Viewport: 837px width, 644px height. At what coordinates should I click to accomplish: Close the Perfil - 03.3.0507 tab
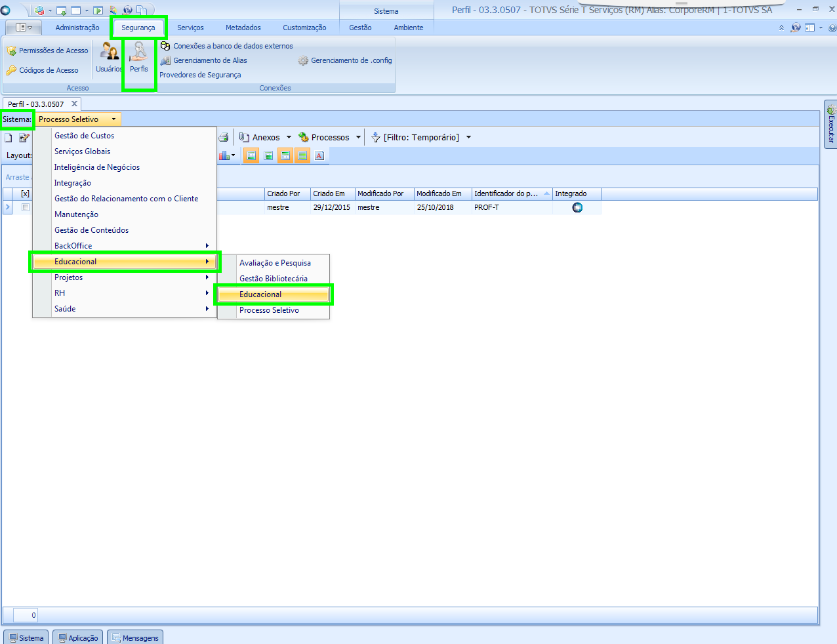point(74,104)
